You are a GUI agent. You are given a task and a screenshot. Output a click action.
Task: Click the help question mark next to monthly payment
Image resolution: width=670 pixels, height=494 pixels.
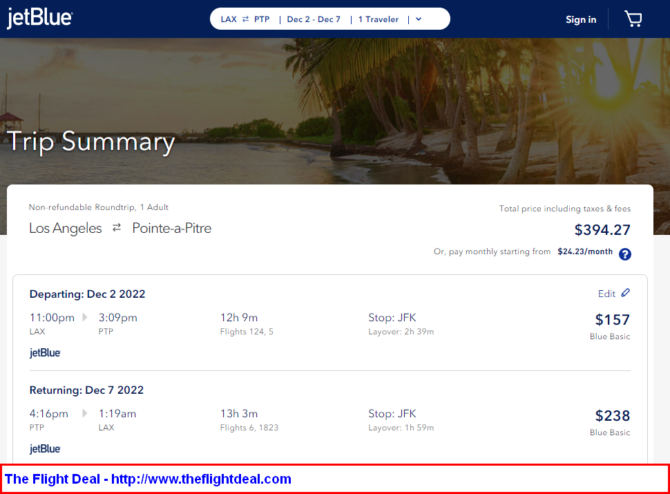[x=625, y=254]
